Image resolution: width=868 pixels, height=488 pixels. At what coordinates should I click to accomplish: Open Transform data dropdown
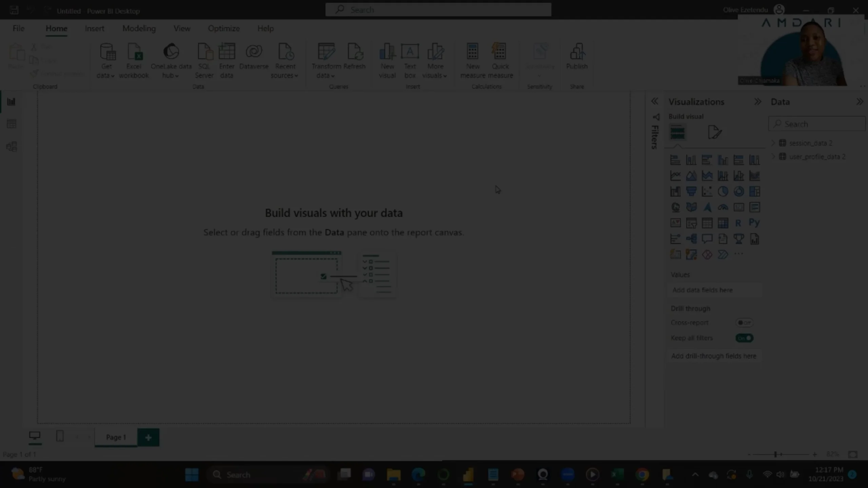(326, 61)
